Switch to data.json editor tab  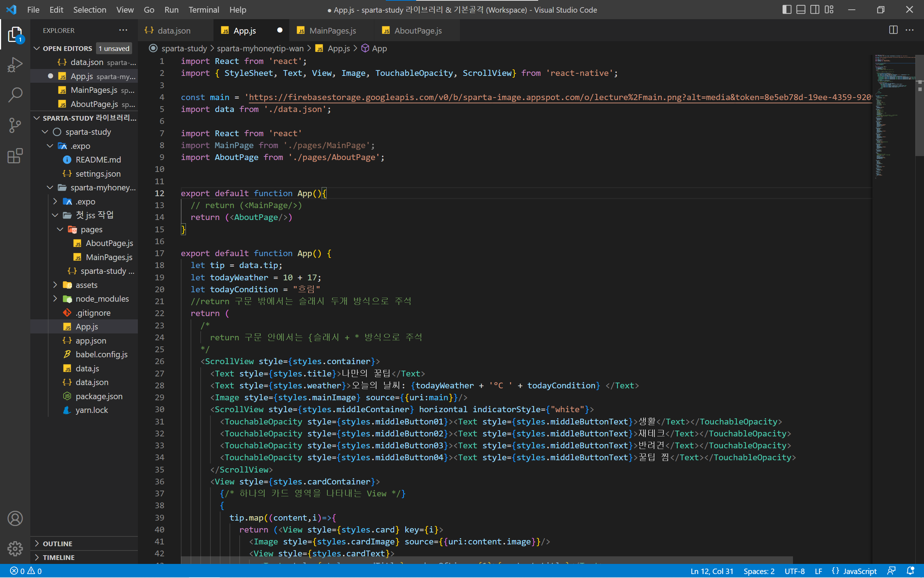coord(175,31)
